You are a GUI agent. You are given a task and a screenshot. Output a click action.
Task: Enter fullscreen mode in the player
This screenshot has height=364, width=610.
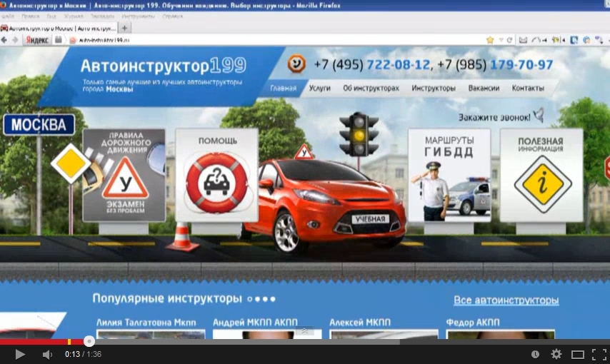pyautogui.click(x=599, y=354)
